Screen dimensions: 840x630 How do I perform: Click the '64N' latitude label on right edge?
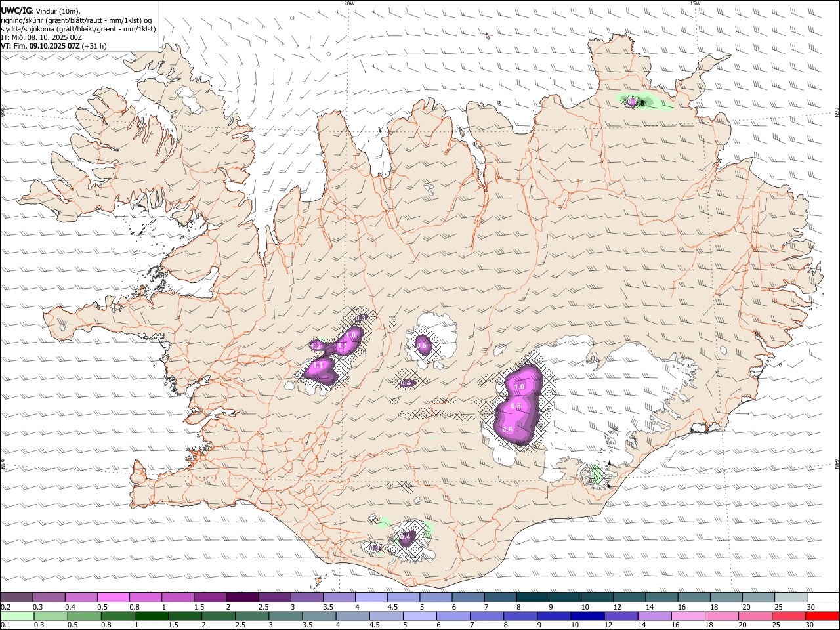click(x=837, y=464)
